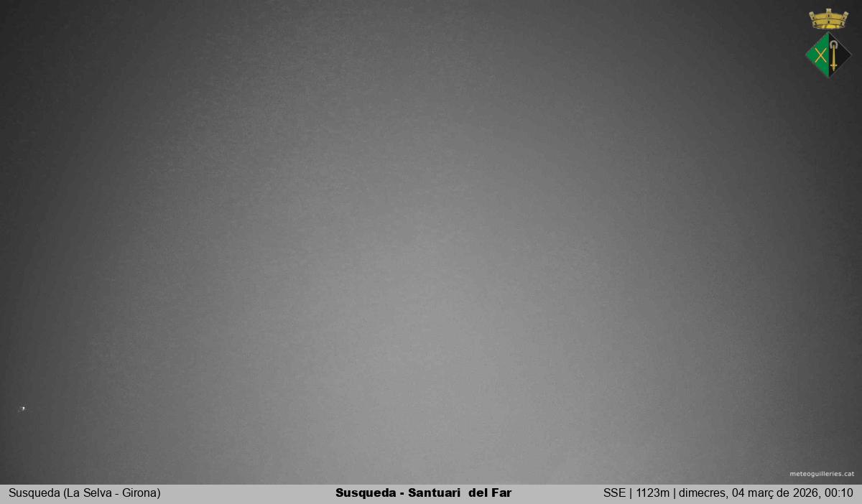Click the word 'Santuari' in the bold title

435,493
